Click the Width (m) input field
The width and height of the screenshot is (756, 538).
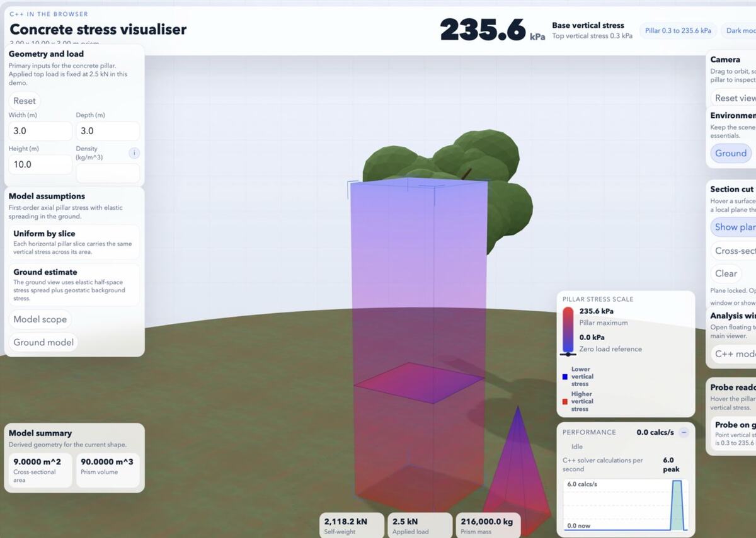pos(40,131)
